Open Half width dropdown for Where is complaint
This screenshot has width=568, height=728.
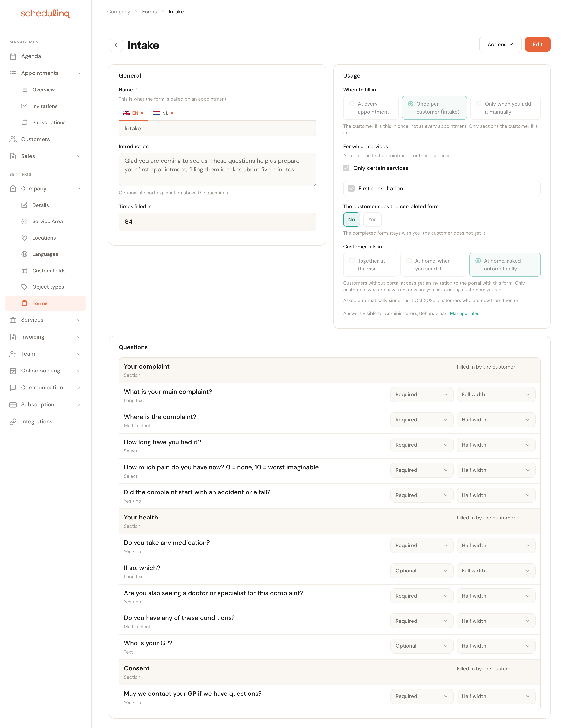tap(496, 420)
